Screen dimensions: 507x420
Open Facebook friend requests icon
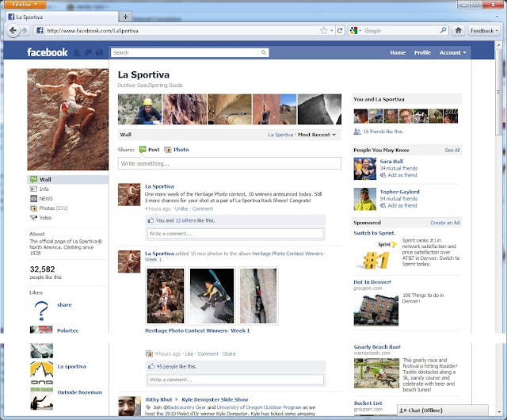(77, 52)
